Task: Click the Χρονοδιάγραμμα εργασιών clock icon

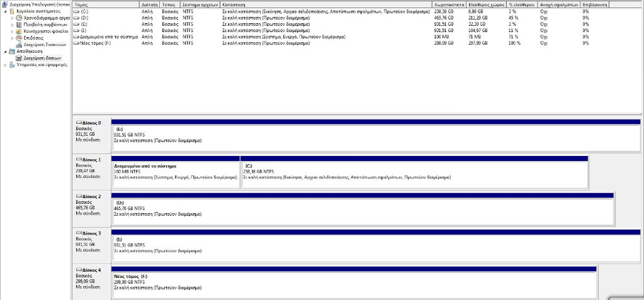Action: pyautogui.click(x=20, y=18)
